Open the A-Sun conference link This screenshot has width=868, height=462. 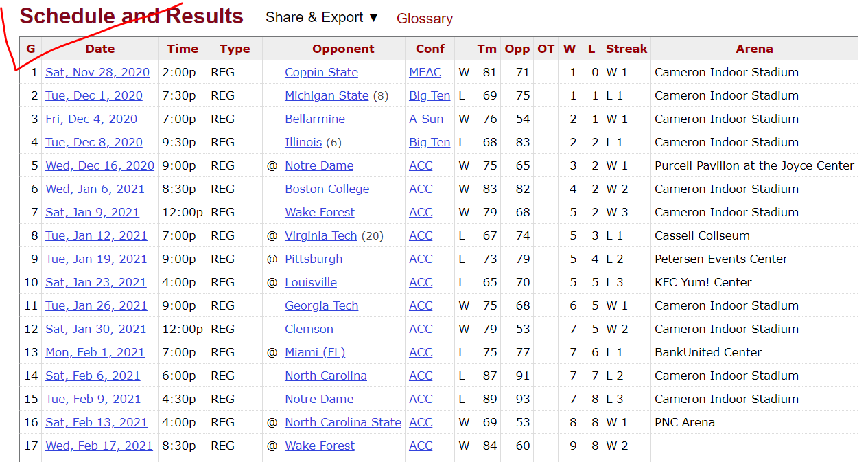[426, 119]
